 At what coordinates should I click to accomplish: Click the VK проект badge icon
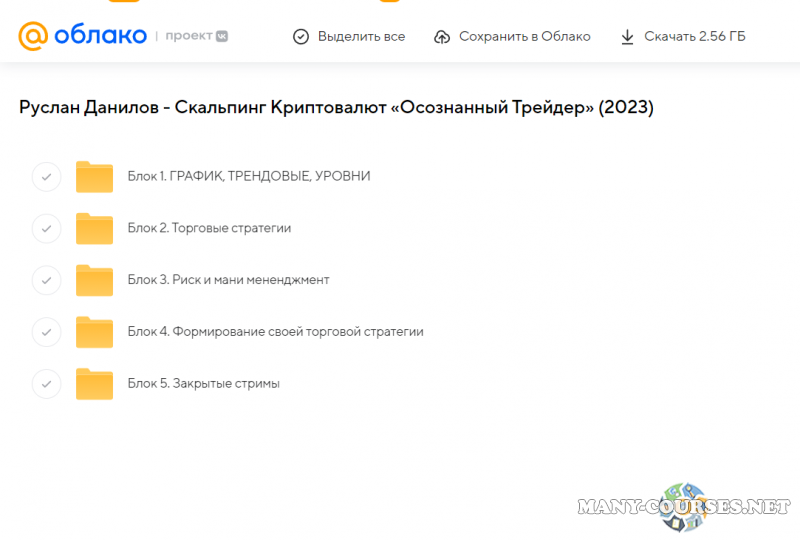pyautogui.click(x=222, y=36)
